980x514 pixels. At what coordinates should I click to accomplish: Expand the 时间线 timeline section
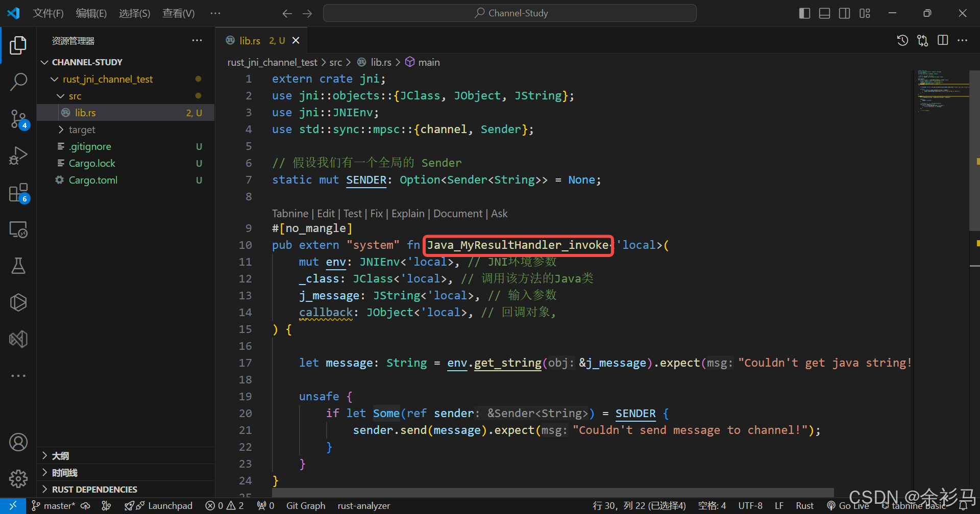coord(126,473)
